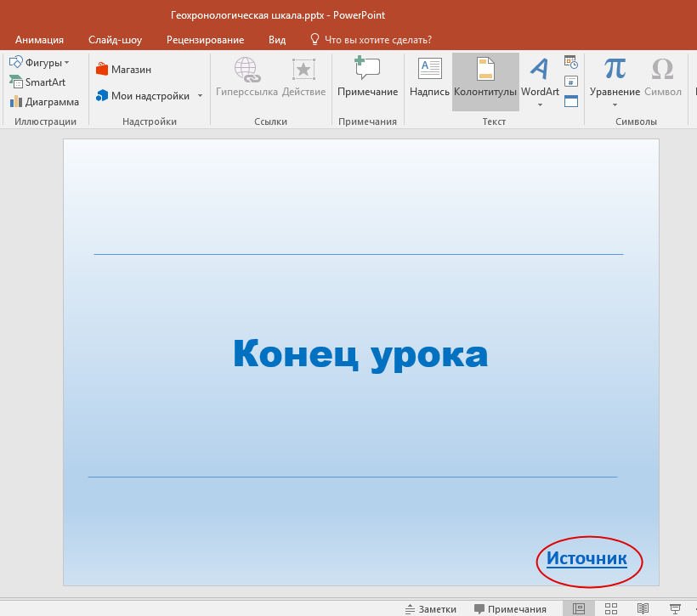This screenshot has height=616, width=697.
Task: Follow the Источник hyperlink on slide
Action: click(586, 558)
